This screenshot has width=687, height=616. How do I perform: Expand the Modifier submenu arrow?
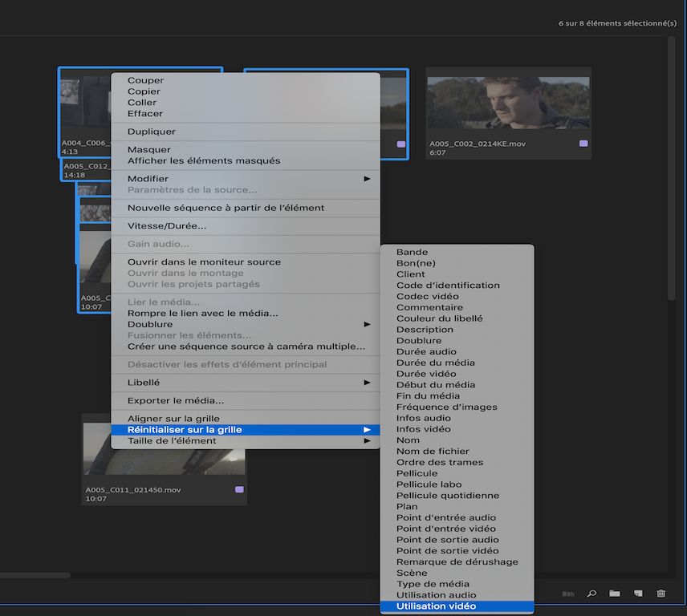tap(367, 179)
